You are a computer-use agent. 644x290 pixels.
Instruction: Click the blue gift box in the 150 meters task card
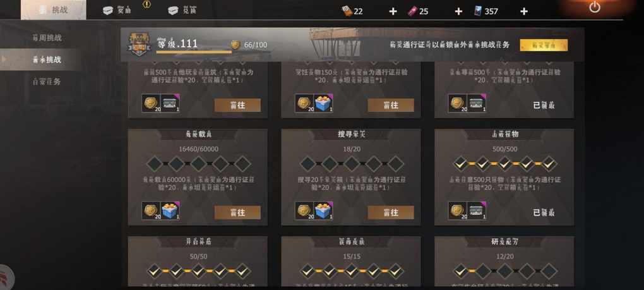coord(323,103)
